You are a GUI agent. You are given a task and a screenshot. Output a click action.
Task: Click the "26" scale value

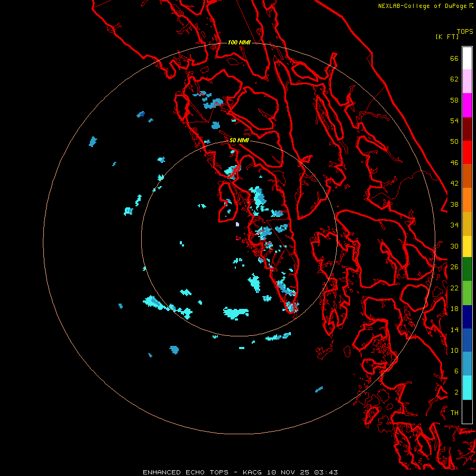click(454, 267)
